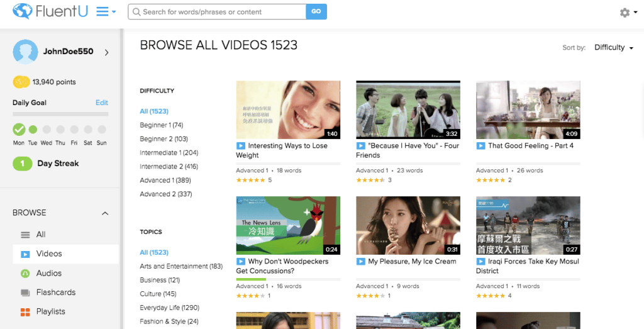Click the JohnDoe550 profile avatar
The height and width of the screenshot is (329, 644).
[x=25, y=52]
